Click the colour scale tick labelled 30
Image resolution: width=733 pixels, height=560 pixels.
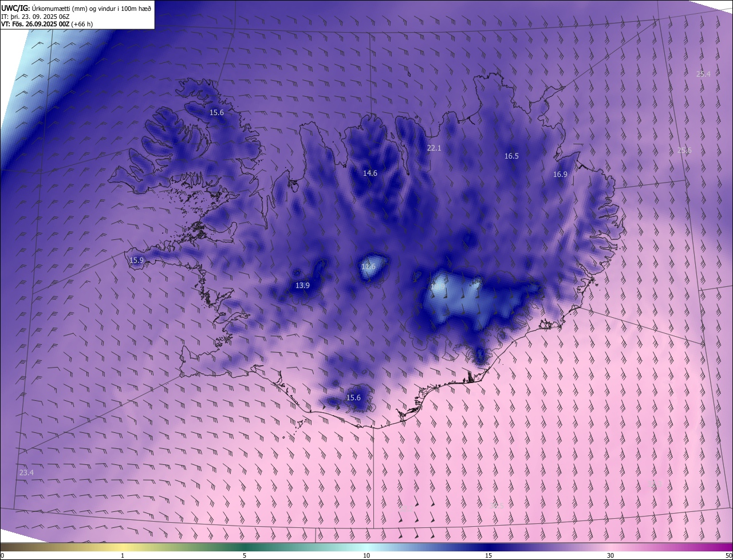tap(610, 556)
